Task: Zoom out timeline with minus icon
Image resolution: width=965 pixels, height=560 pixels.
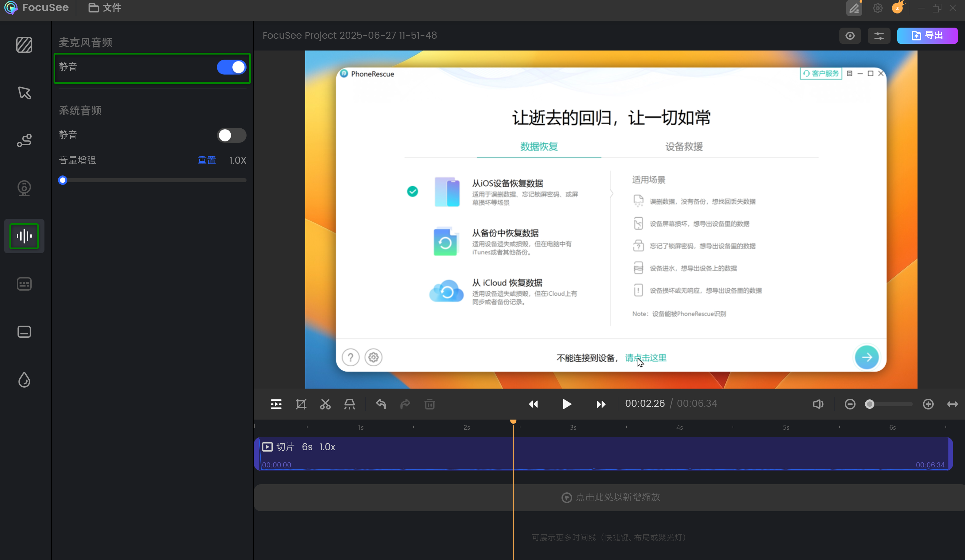Action: 850,404
